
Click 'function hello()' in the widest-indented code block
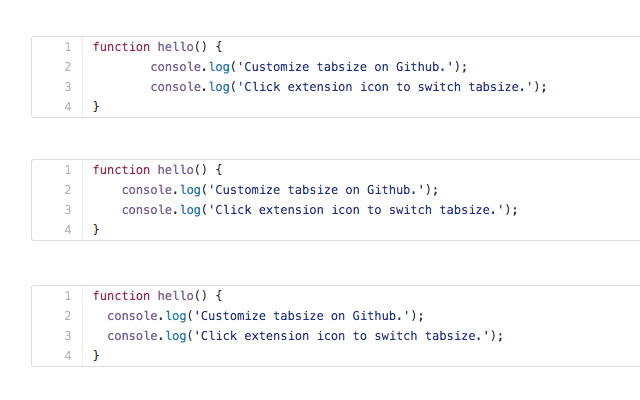157,47
